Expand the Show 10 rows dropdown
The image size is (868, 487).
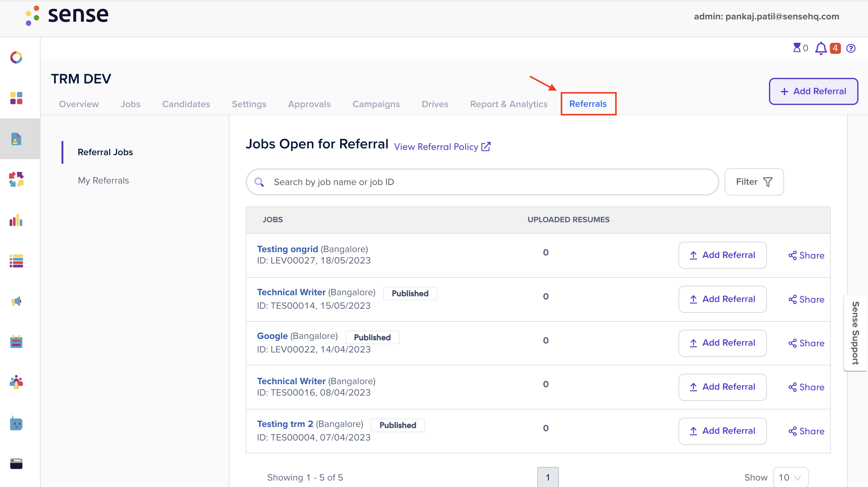[x=790, y=477]
